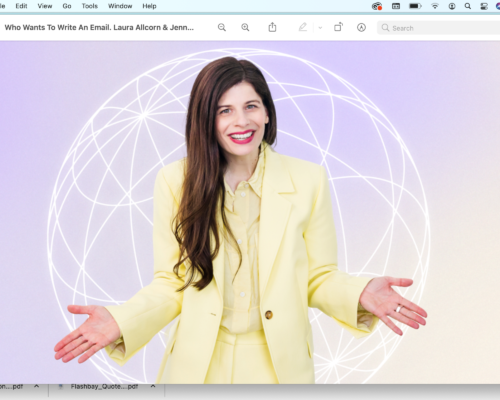Open the Edit menu
The width and height of the screenshot is (500, 400).
[x=21, y=6]
